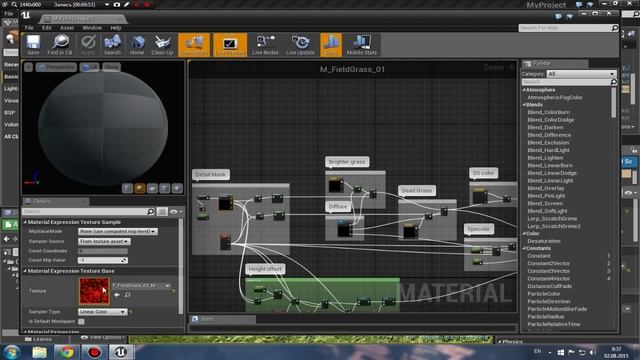Viewport: 640px width, 360px height.
Task: Click browse to texture magnifier icon
Action: click(x=128, y=295)
